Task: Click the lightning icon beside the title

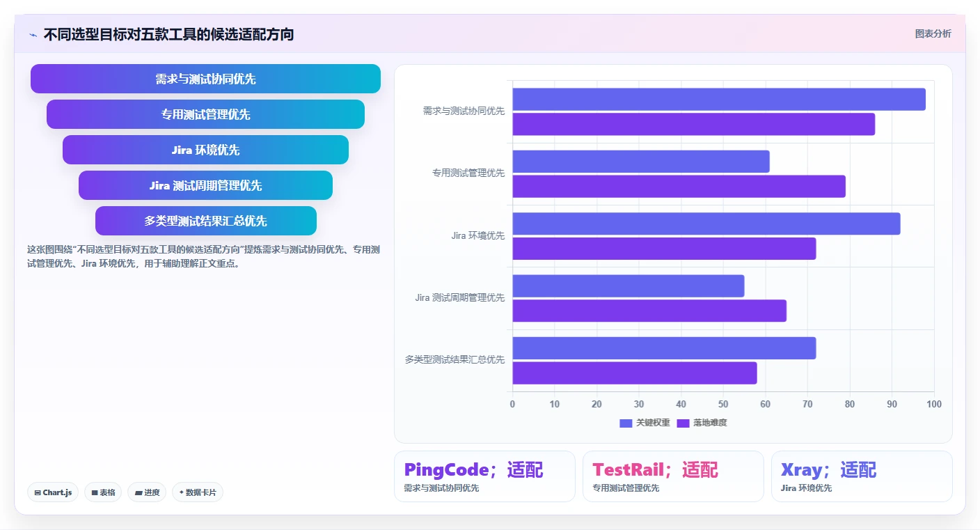Action: point(33,35)
